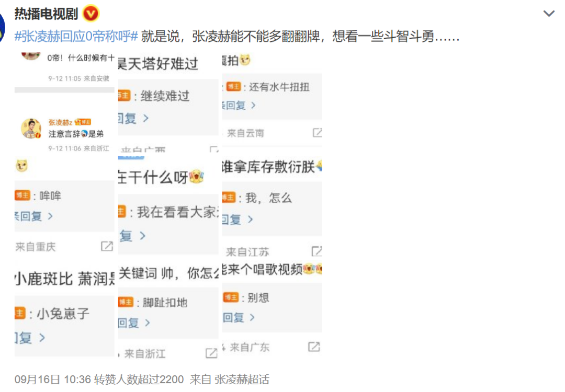Expand replies under 哞哞 comment
This screenshot has width=565, height=392.
(33, 216)
